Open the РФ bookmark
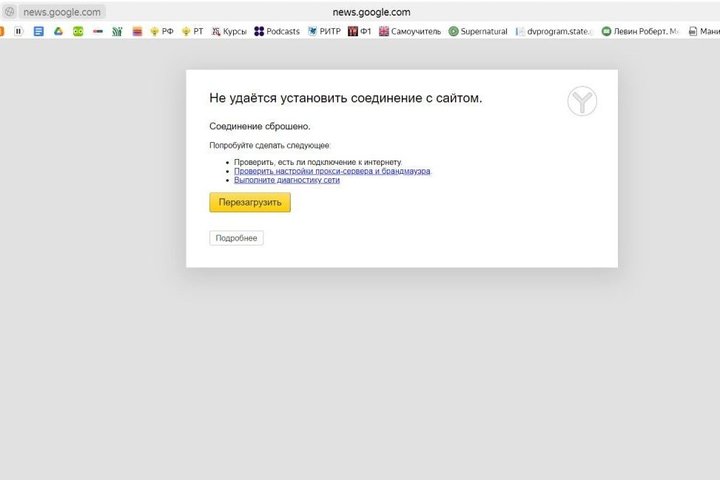 coord(162,31)
